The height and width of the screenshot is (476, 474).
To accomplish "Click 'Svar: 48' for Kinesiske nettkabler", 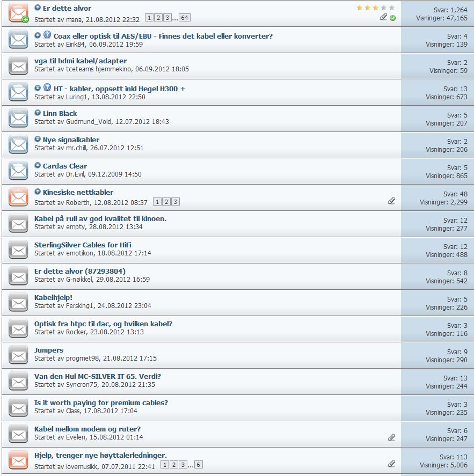I will 455,194.
